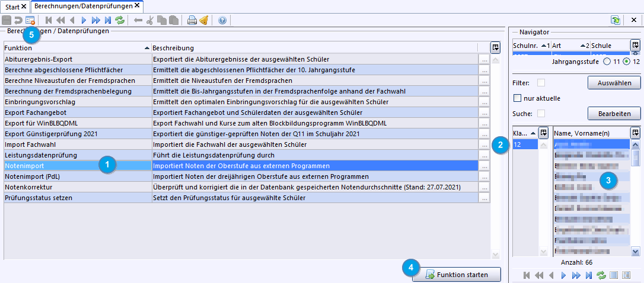Click the main toolbar double-right arrow

96,20
